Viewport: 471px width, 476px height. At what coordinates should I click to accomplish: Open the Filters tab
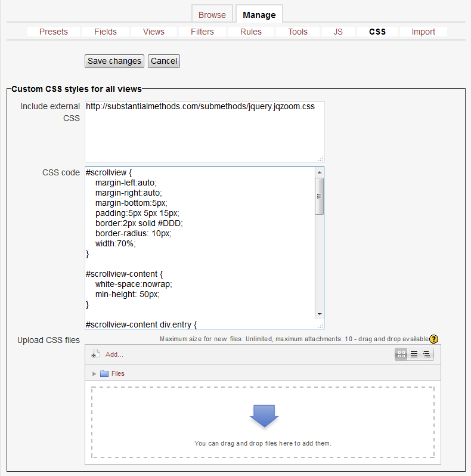coord(202,32)
